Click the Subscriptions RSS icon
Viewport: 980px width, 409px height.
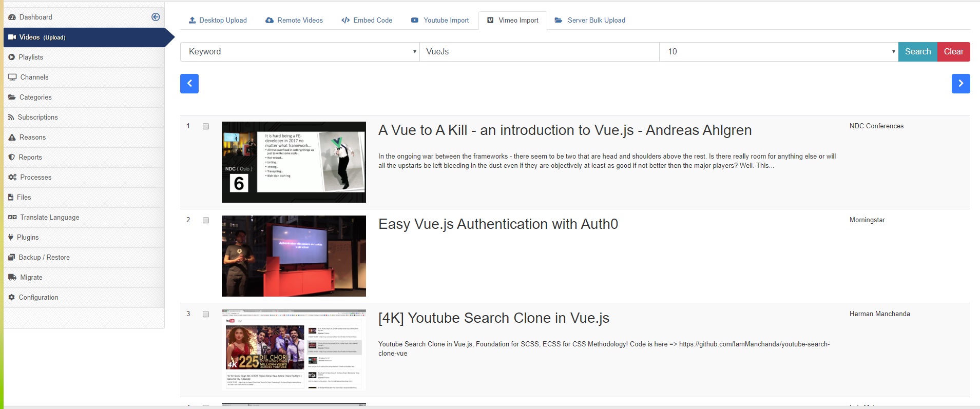point(11,117)
